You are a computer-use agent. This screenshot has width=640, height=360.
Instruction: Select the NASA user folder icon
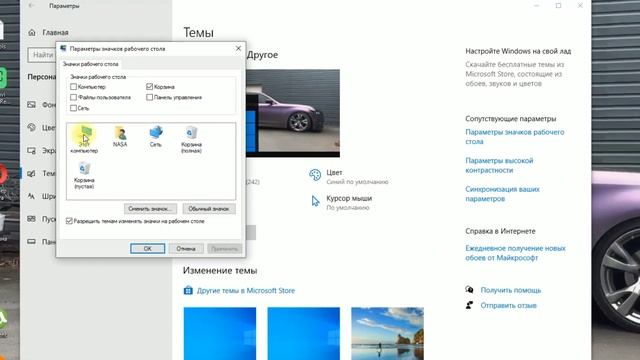click(x=120, y=137)
